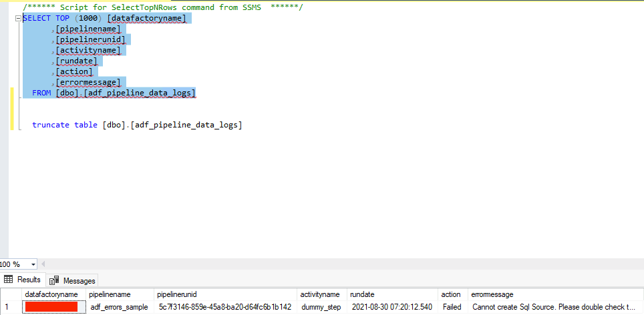This screenshot has width=644, height=315.
Task: Select the datafactoryname column header
Action: point(51,294)
